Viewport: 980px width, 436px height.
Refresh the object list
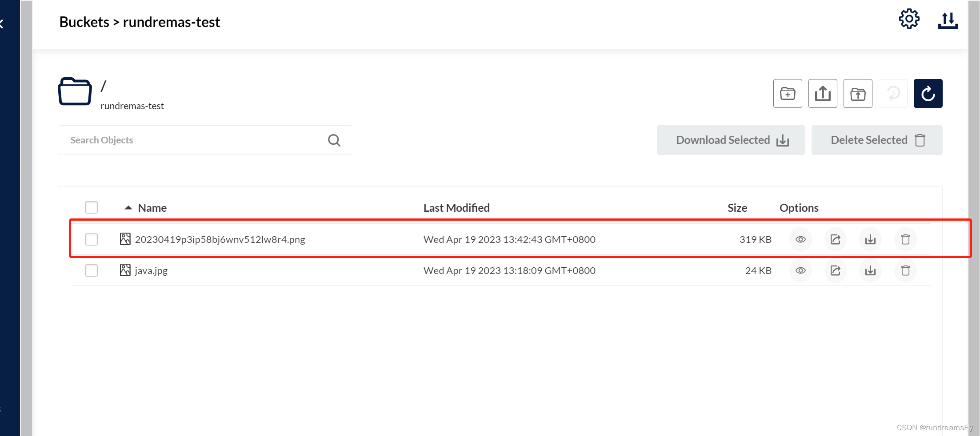pyautogui.click(x=928, y=94)
